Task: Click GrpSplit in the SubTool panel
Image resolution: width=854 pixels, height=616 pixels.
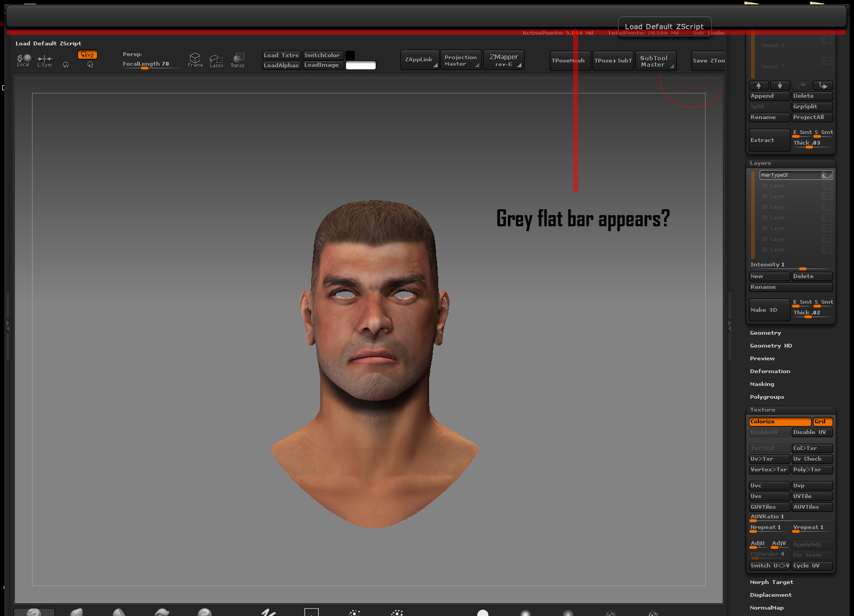Action: coord(812,107)
